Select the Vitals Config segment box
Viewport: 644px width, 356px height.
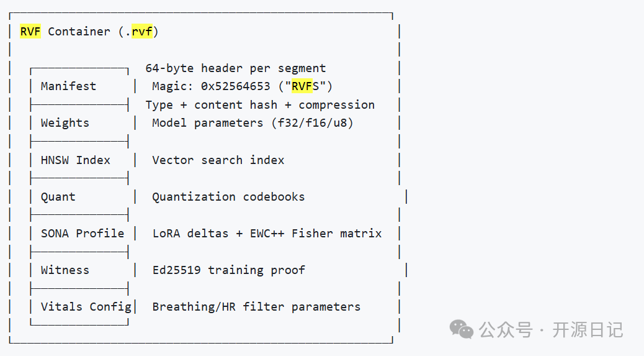click(86, 307)
